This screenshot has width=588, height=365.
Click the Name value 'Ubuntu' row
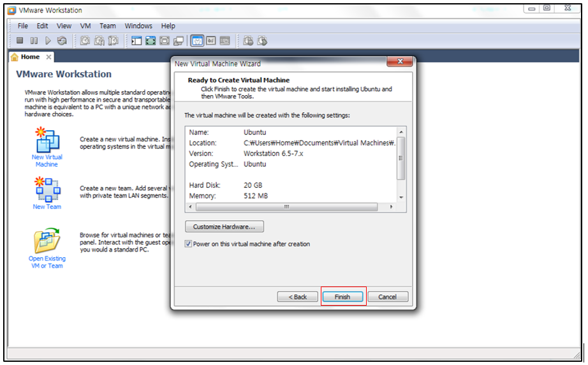255,133
